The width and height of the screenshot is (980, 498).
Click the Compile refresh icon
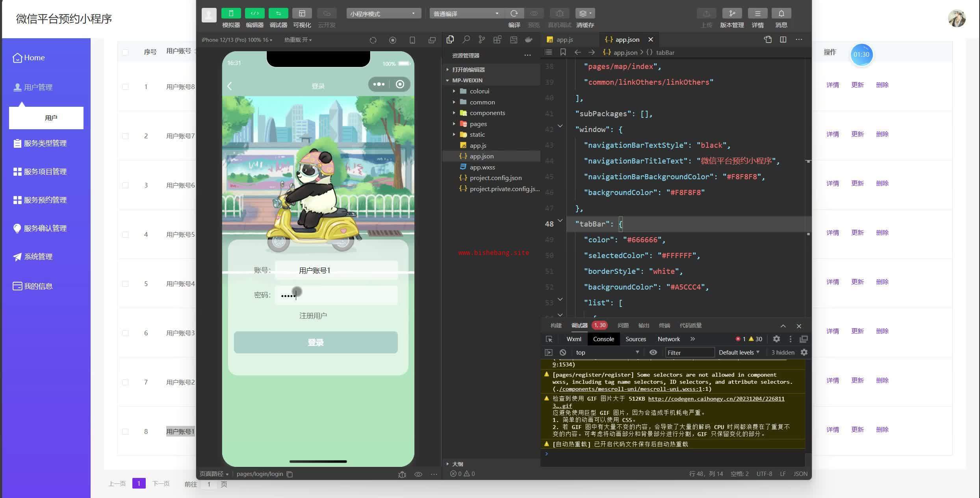(x=514, y=13)
